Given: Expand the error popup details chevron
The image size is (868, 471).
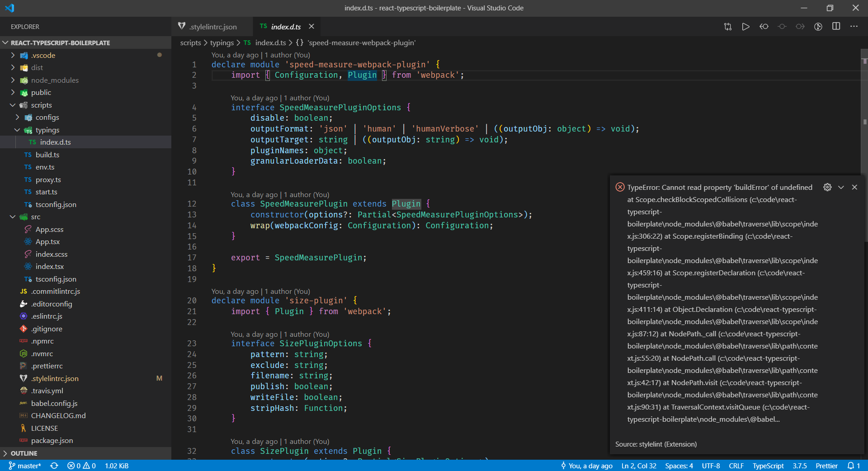Looking at the screenshot, I should [x=841, y=187].
